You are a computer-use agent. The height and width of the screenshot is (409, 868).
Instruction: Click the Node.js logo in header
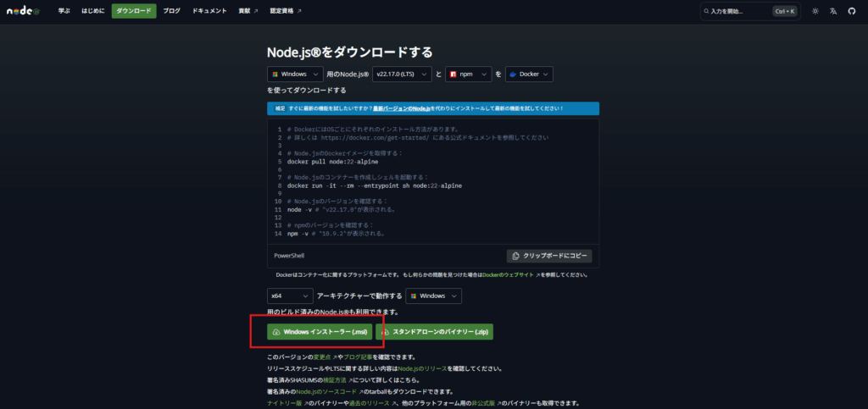pyautogui.click(x=23, y=11)
